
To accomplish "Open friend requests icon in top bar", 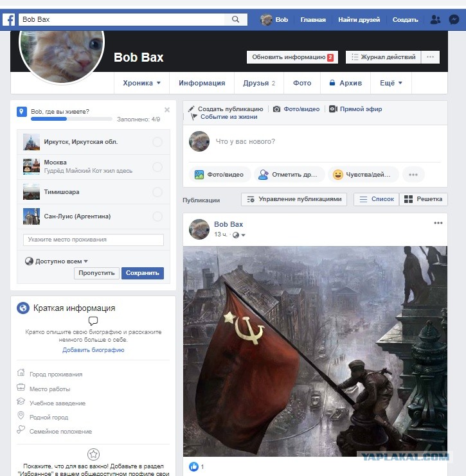I will (435, 20).
